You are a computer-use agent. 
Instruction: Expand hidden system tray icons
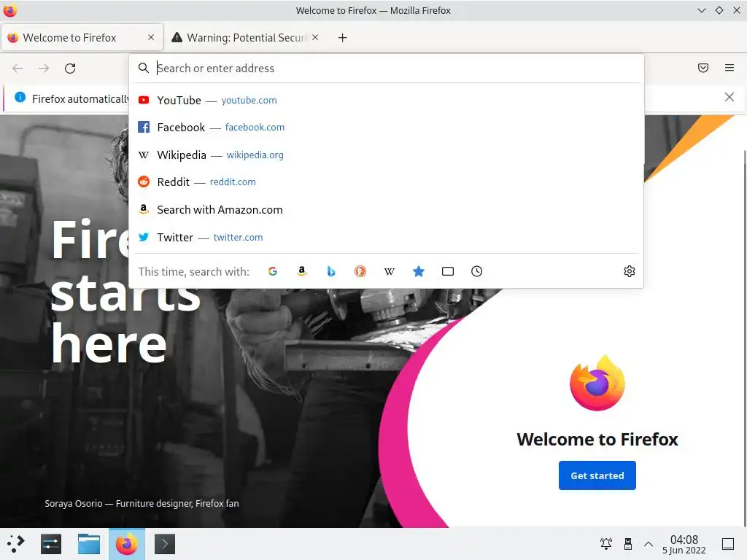(x=649, y=544)
